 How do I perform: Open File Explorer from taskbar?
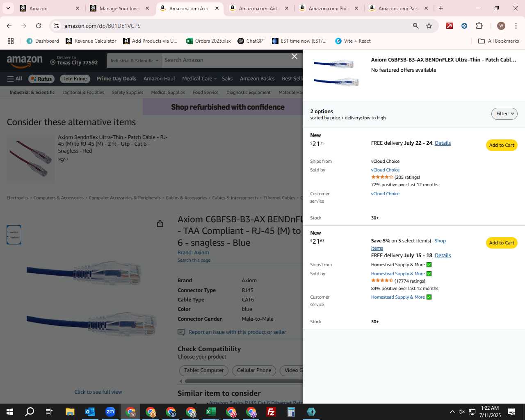tap(70, 412)
